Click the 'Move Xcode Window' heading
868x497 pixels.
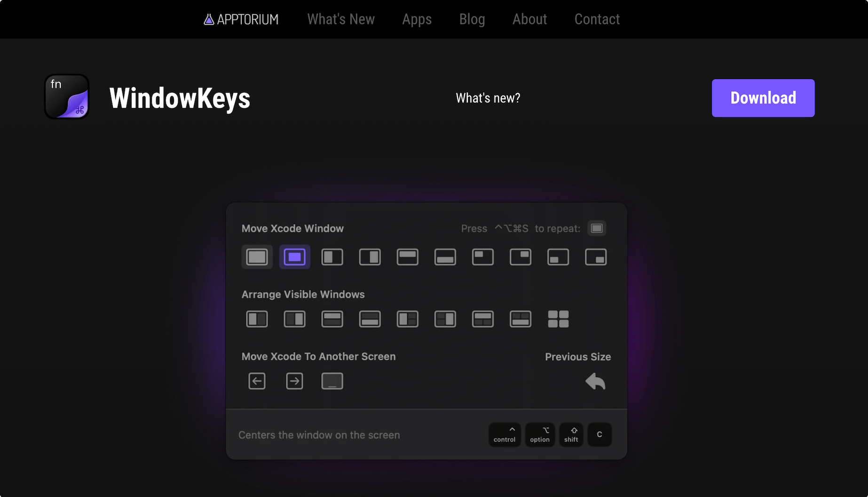(x=292, y=229)
